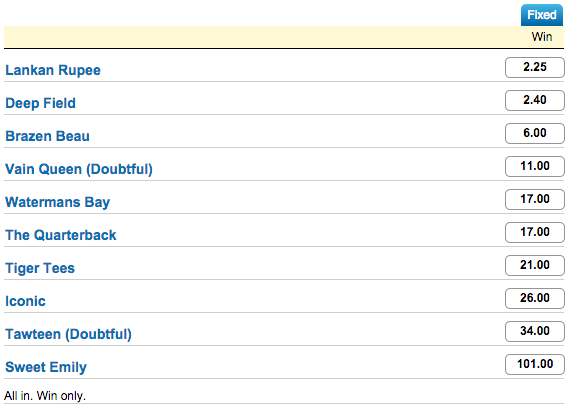Select the 26.00 odds for Iconic
The width and height of the screenshot is (569, 410).
[x=535, y=299]
